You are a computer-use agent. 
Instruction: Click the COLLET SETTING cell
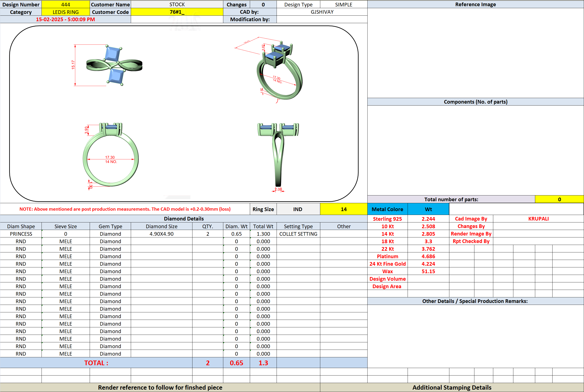point(298,234)
